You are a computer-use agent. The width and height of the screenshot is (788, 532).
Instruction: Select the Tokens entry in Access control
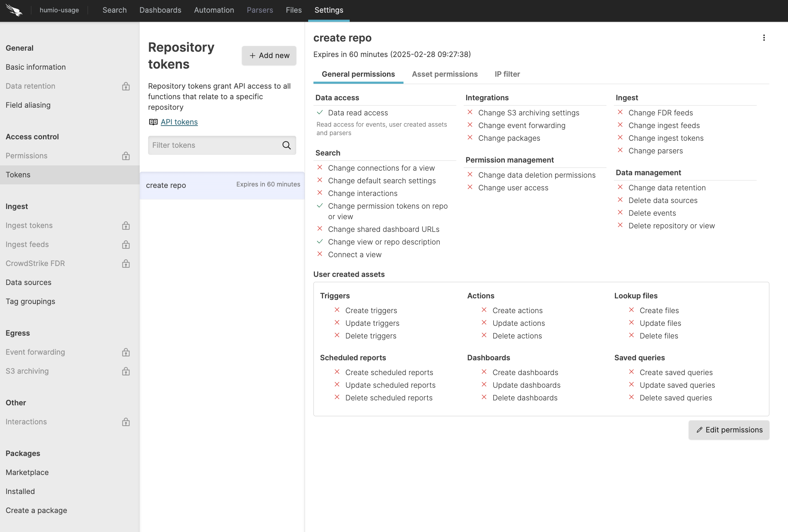[18, 175]
